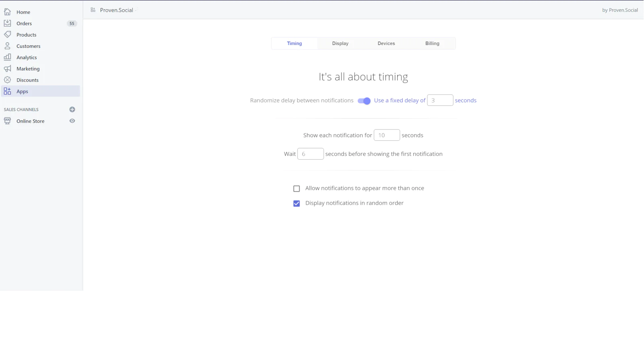Go to the Billing tab
This screenshot has height=362, width=644.
pyautogui.click(x=432, y=43)
